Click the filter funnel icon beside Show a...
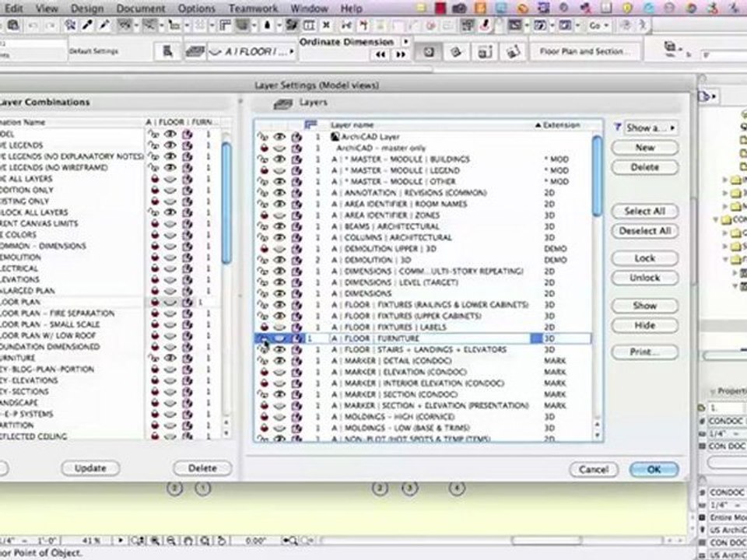The image size is (747, 560). [x=617, y=127]
